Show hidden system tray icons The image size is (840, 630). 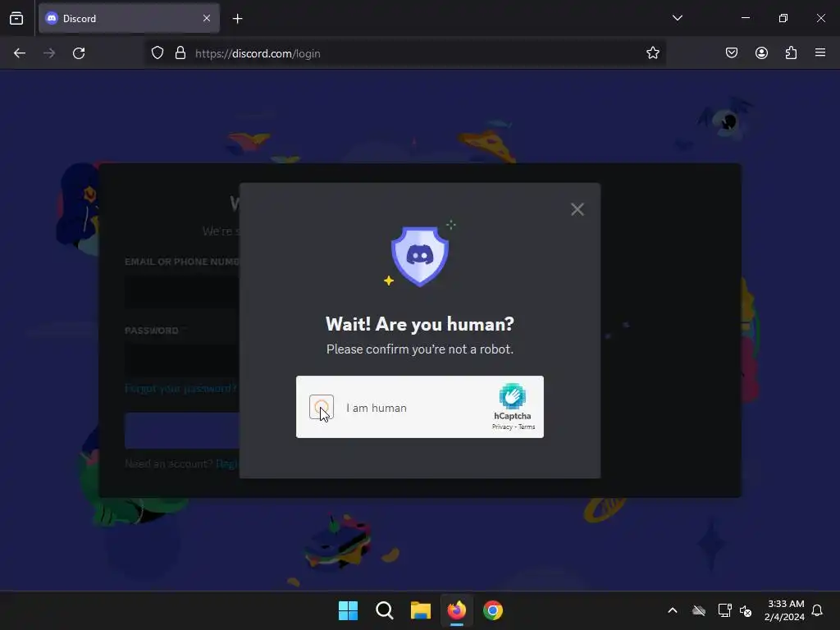pyautogui.click(x=673, y=610)
